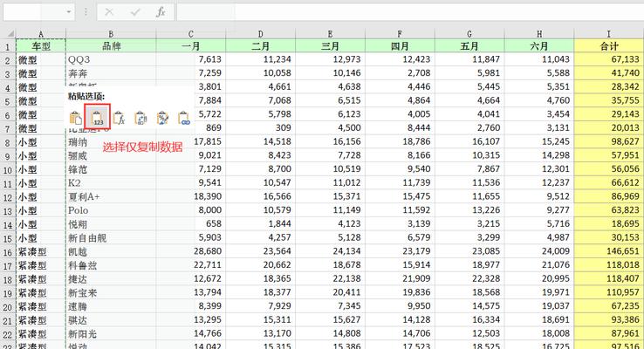Screen dimensions: 644x349
Task: Select the 新自由舰 brand cell
Action: point(111,237)
